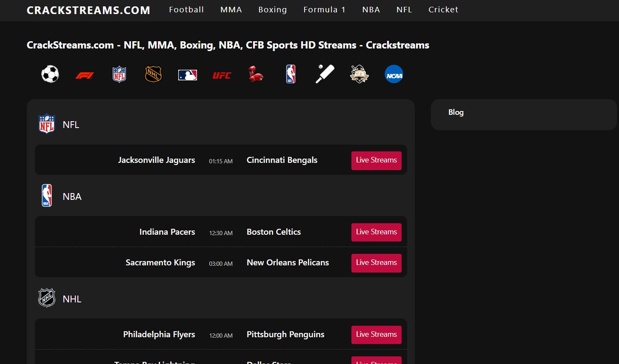619x364 pixels.
Task: Select the CFB logo icon
Action: tap(359, 74)
